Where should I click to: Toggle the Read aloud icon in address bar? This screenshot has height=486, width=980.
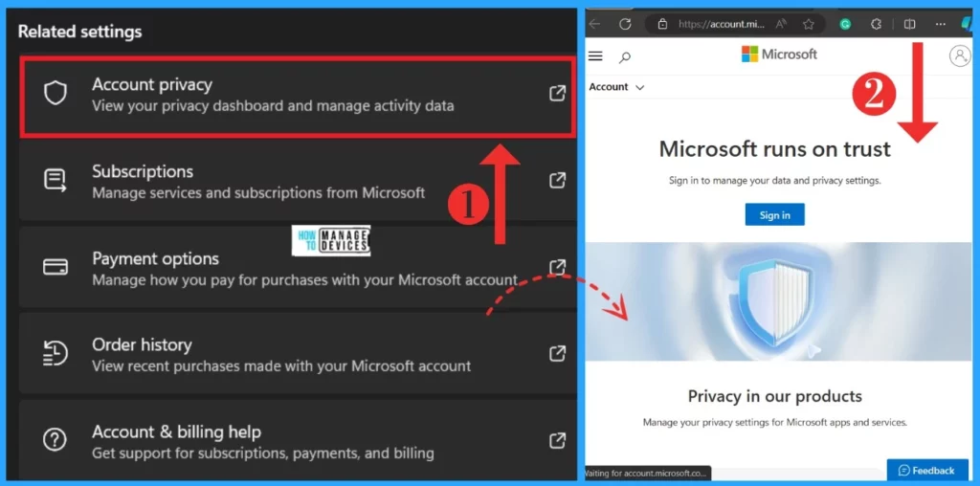[781, 24]
